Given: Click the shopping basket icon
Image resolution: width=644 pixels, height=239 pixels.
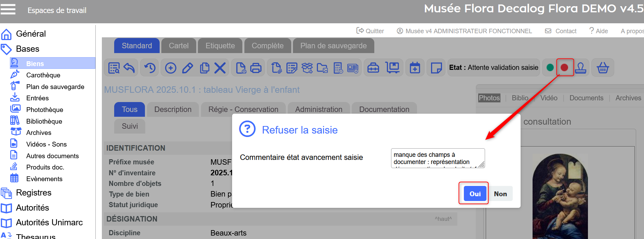Looking at the screenshot, I should click(603, 68).
